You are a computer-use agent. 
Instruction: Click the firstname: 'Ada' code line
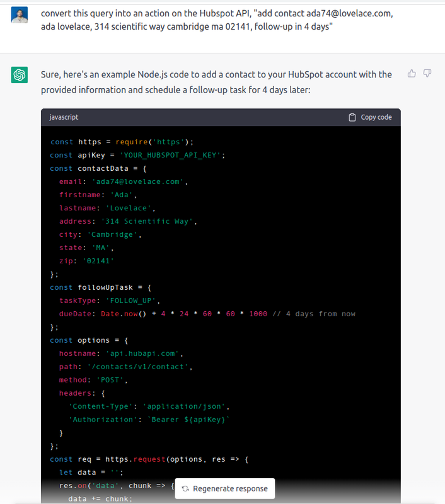98,195
